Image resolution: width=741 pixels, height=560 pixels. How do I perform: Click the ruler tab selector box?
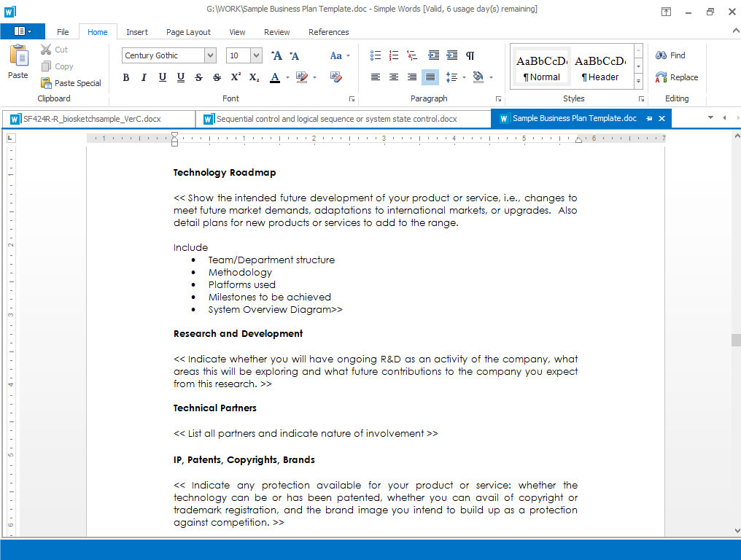10,138
